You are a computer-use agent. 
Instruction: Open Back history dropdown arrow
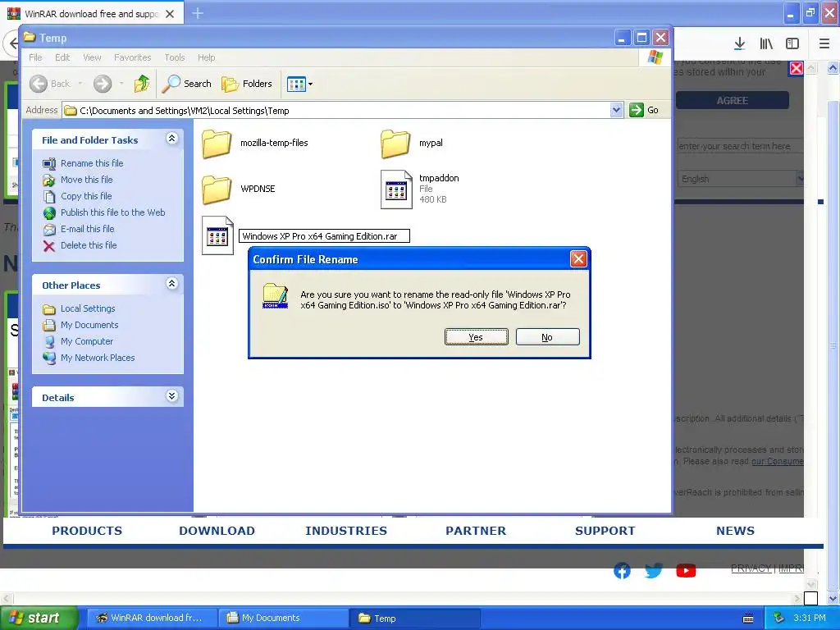(80, 84)
